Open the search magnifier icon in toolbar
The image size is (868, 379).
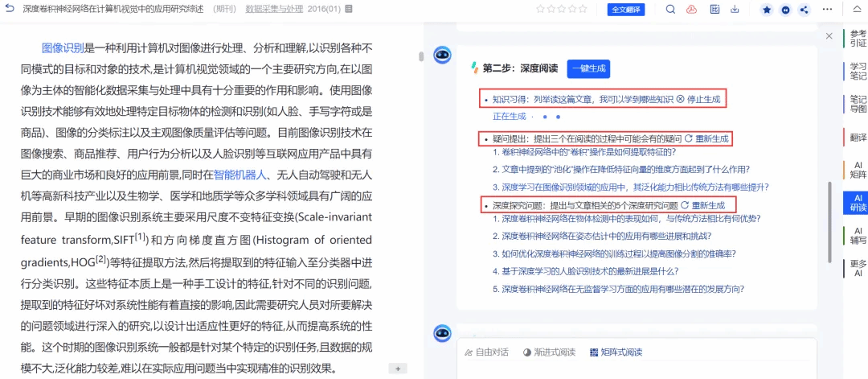[670, 10]
